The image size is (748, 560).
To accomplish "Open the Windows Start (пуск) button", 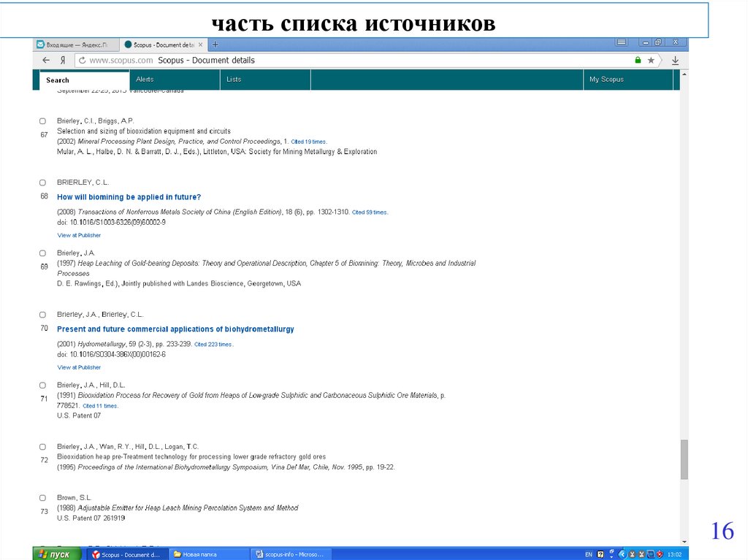I will 57,554.
